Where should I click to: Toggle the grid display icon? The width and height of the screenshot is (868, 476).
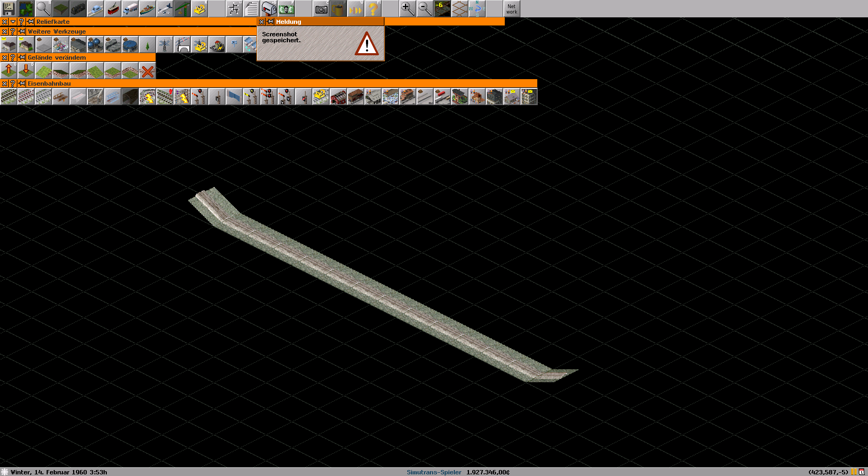tap(460, 9)
